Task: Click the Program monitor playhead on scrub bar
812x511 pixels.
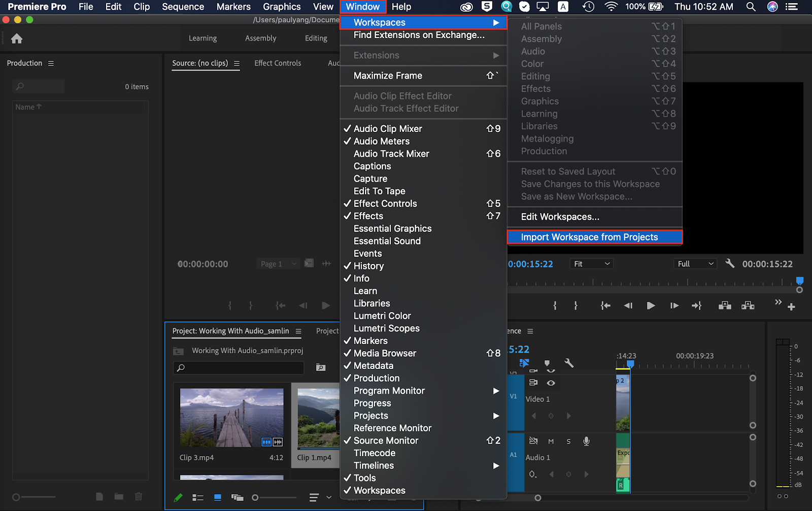Action: [x=800, y=281]
